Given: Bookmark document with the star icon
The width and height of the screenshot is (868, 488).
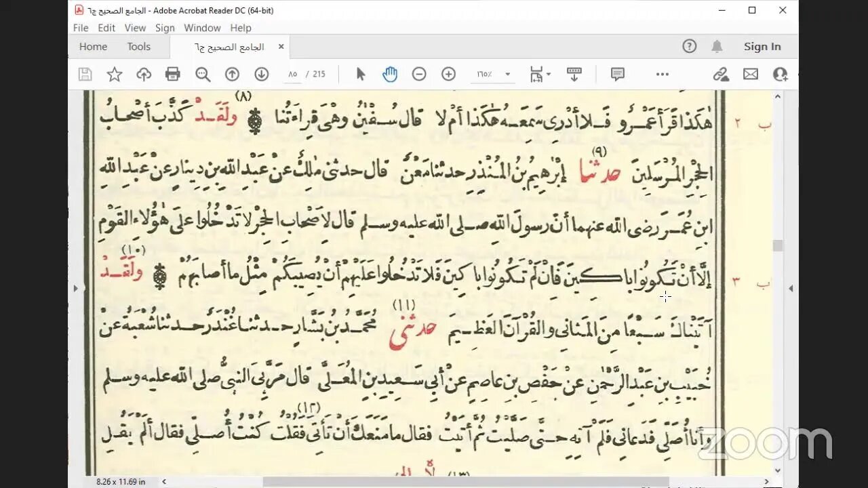Looking at the screenshot, I should tap(115, 75).
